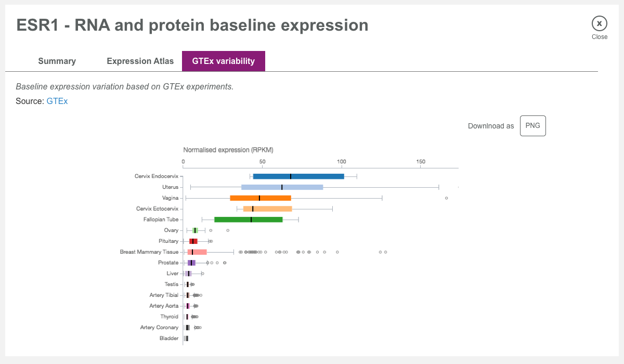Click the Bladder tissue label
The image size is (624, 364).
point(170,338)
